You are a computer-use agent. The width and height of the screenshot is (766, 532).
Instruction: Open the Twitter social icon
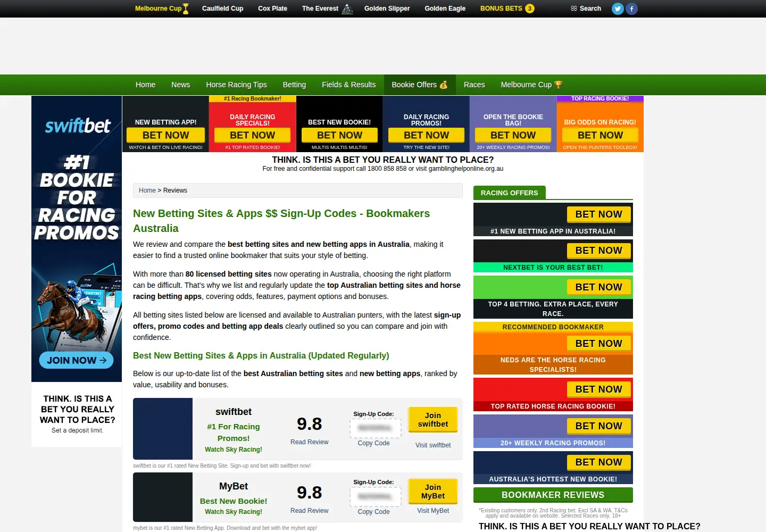point(618,9)
